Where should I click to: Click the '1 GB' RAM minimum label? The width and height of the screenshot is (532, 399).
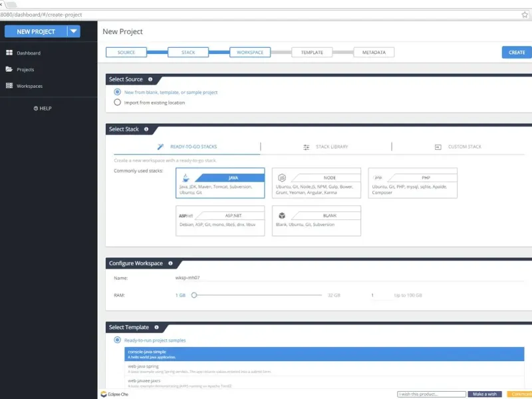[180, 295]
